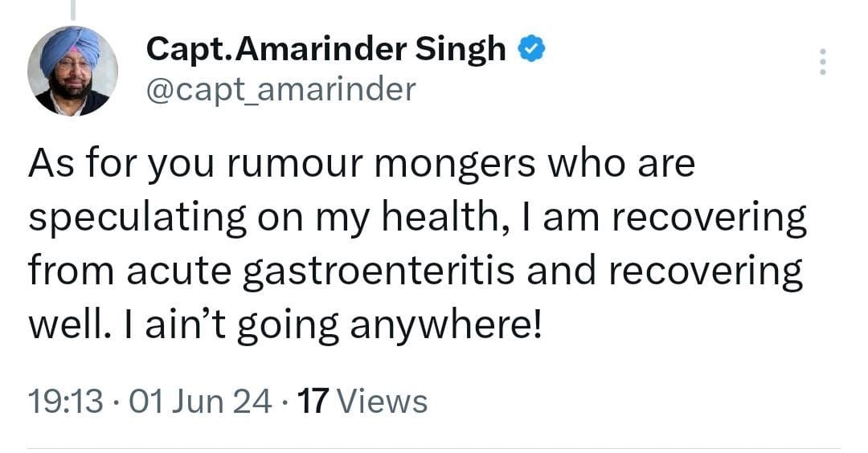This screenshot has height=453, width=868.
Task: Click the blue verified checkmark badge
Action: point(531,51)
